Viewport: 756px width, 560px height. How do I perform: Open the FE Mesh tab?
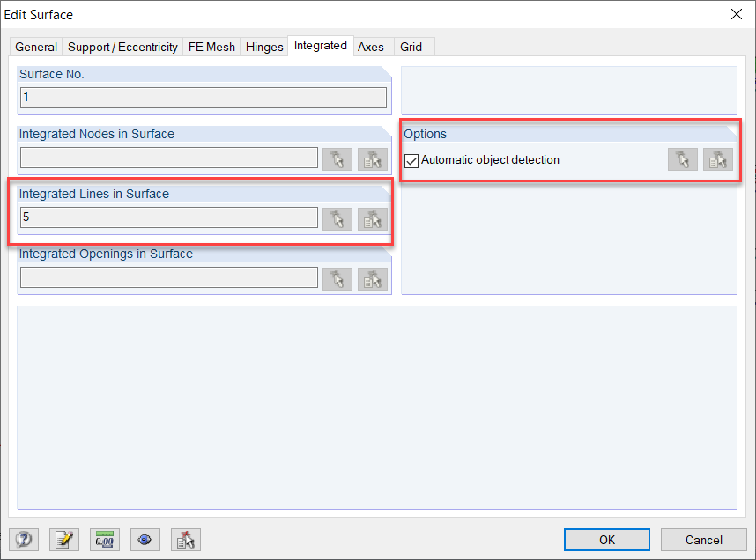pos(211,46)
